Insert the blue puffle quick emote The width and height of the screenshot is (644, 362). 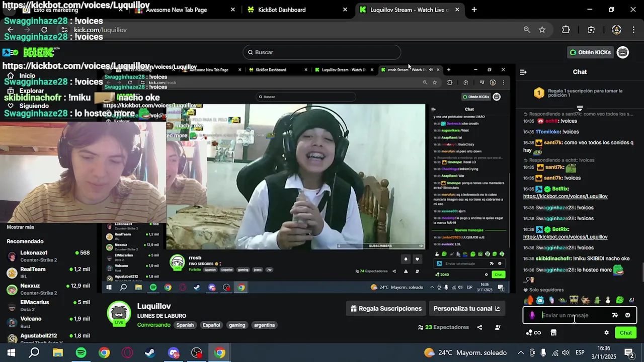540,300
